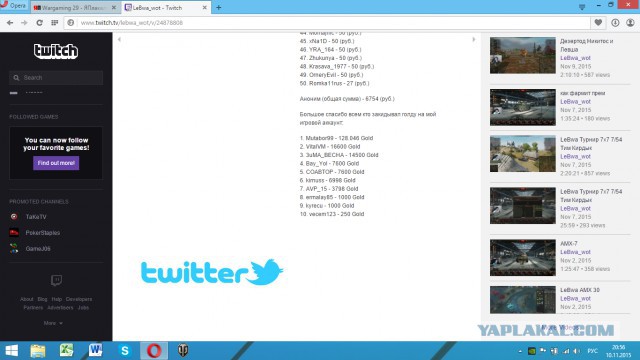The height and width of the screenshot is (360, 640).
Task: Open video thumbnail with 1:35:24 duration
Action: 522,107
